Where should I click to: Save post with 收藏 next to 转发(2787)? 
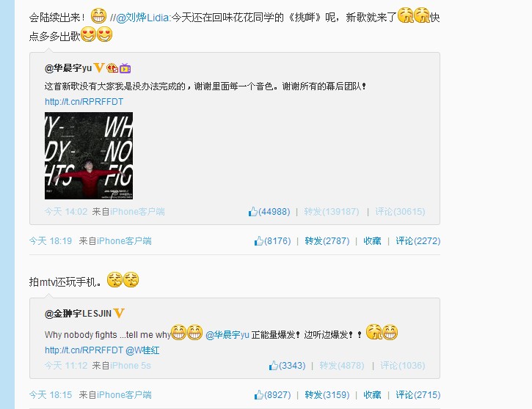click(x=372, y=241)
